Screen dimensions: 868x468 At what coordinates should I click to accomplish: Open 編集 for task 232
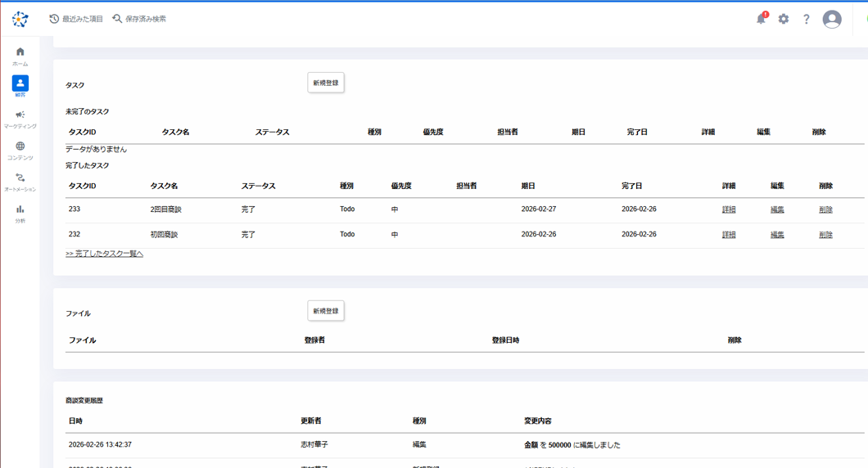pos(777,235)
